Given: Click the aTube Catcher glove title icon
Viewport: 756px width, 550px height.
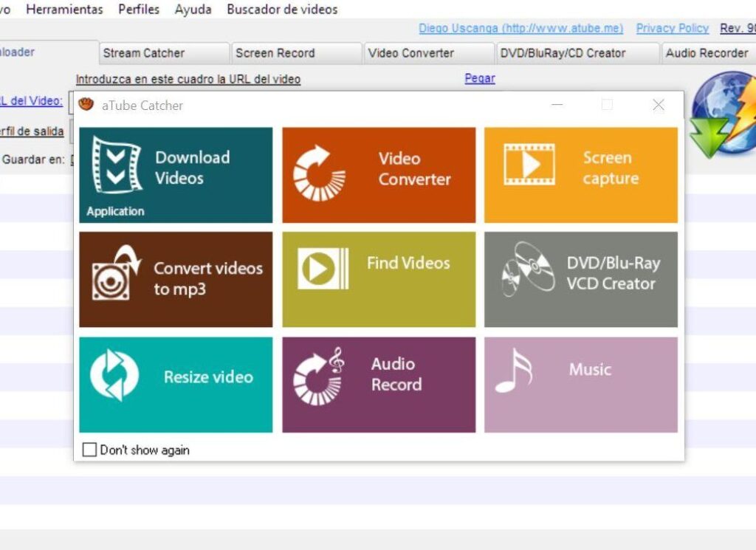Looking at the screenshot, I should [86, 104].
